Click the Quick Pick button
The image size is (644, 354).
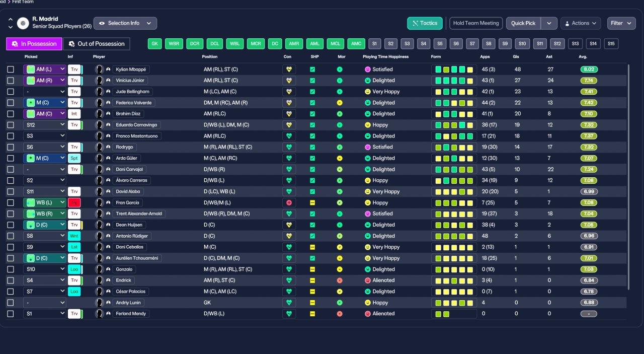pos(523,23)
